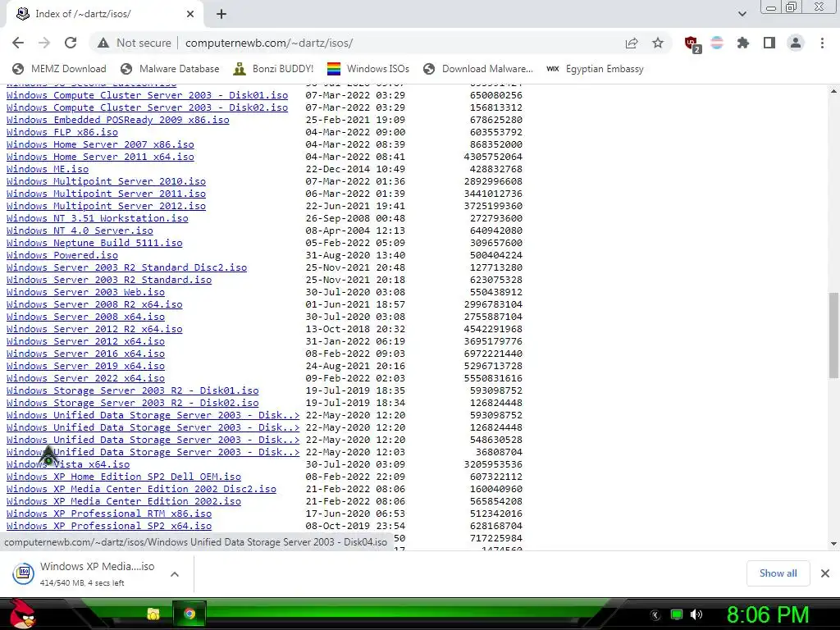Download Windows Server 2008 R2 x64.iso

pyautogui.click(x=94, y=305)
